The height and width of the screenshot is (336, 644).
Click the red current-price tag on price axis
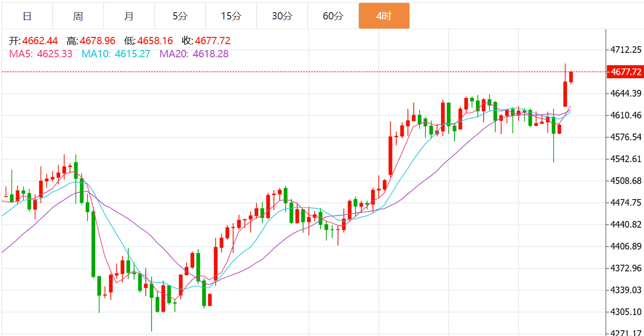pos(626,72)
